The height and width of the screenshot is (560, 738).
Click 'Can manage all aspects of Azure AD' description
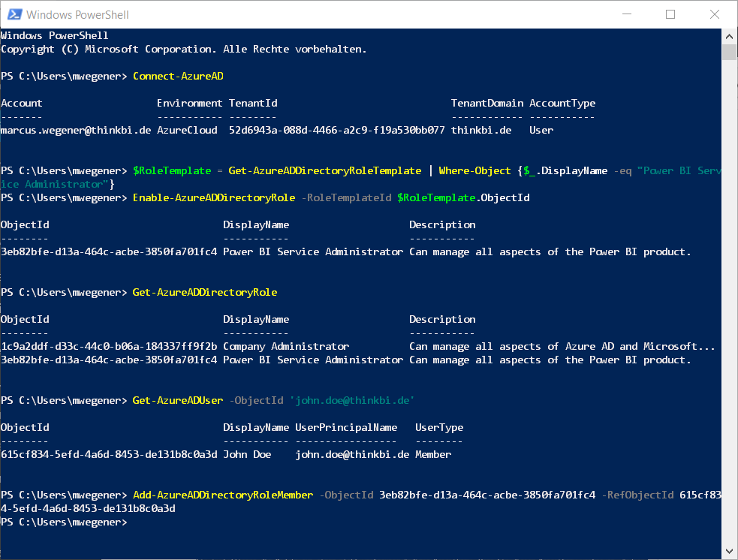click(x=562, y=347)
